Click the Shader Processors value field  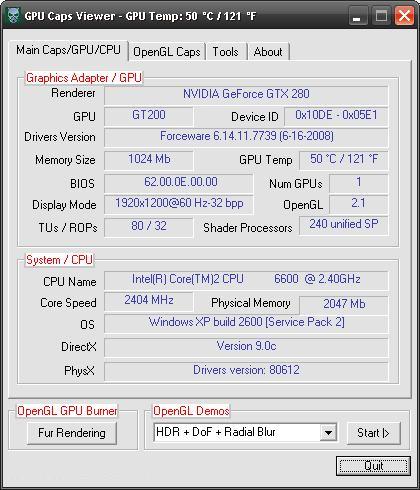(x=344, y=225)
